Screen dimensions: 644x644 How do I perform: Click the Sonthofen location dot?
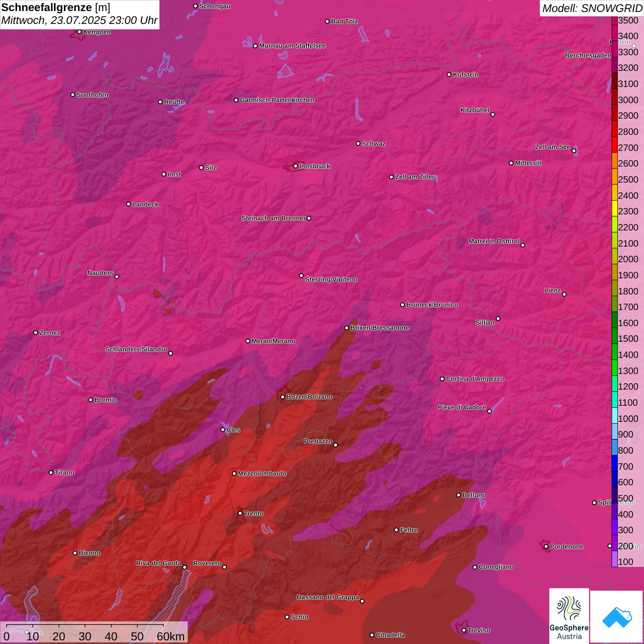tap(73, 95)
